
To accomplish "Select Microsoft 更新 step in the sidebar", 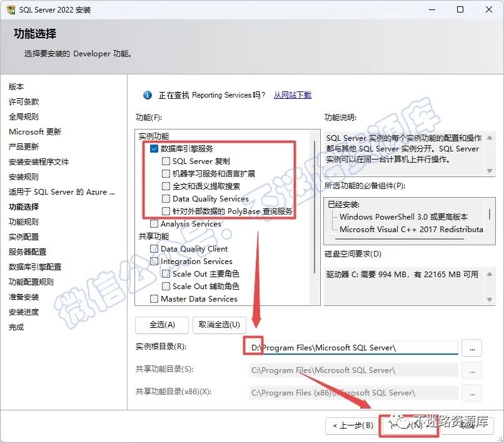I will [x=35, y=131].
